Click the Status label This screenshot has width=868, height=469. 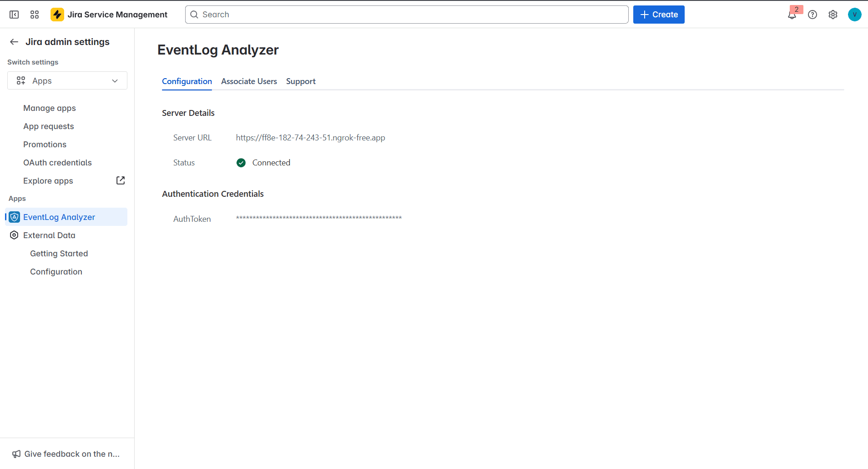(184, 163)
